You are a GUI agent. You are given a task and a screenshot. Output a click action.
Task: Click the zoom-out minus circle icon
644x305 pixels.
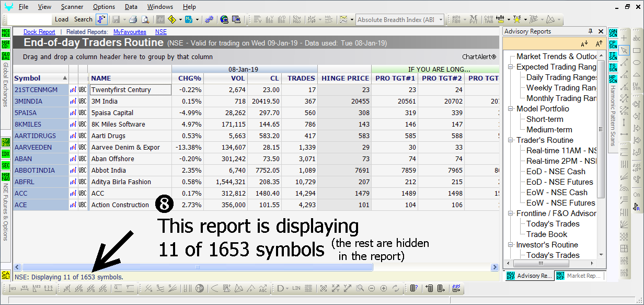[x=372, y=288]
